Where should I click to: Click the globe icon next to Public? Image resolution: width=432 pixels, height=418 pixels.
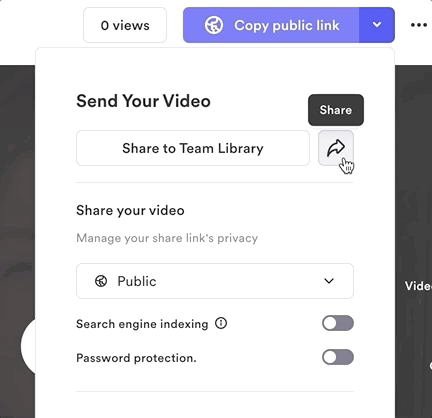click(101, 281)
